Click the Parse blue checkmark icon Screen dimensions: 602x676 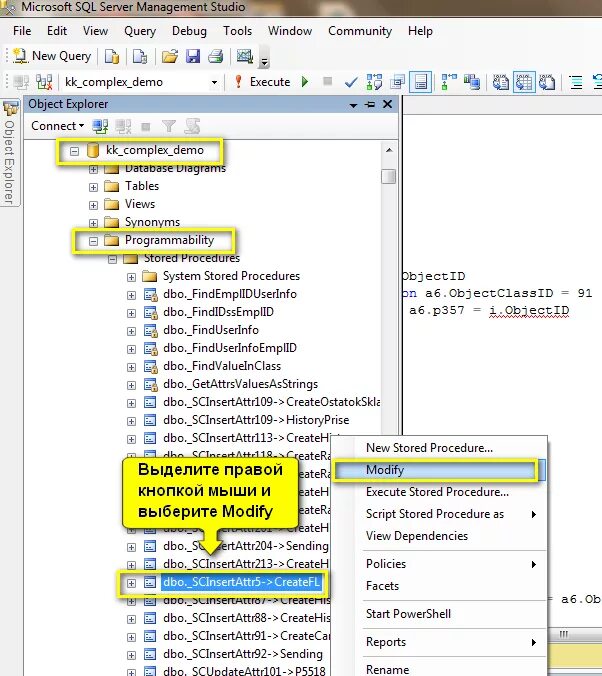click(x=351, y=82)
